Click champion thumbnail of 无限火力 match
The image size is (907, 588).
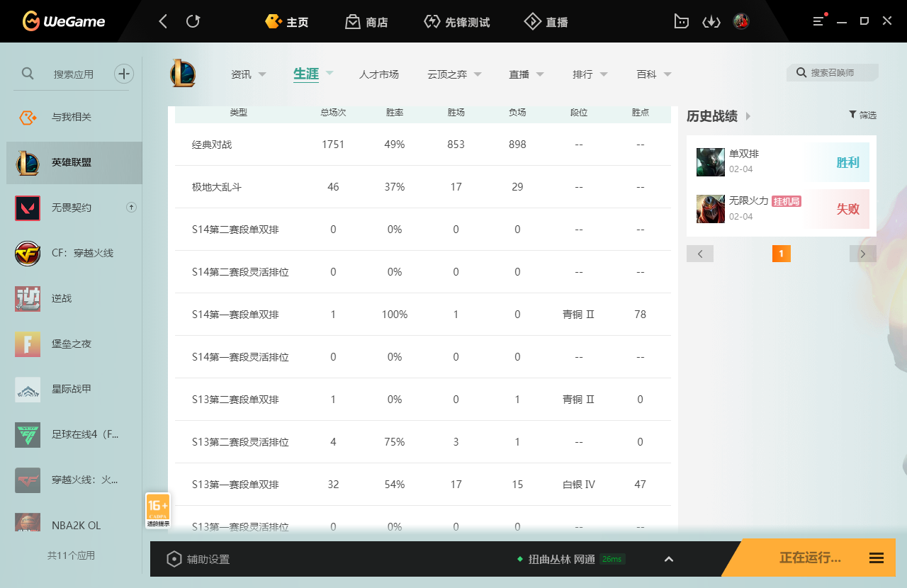pyautogui.click(x=710, y=209)
